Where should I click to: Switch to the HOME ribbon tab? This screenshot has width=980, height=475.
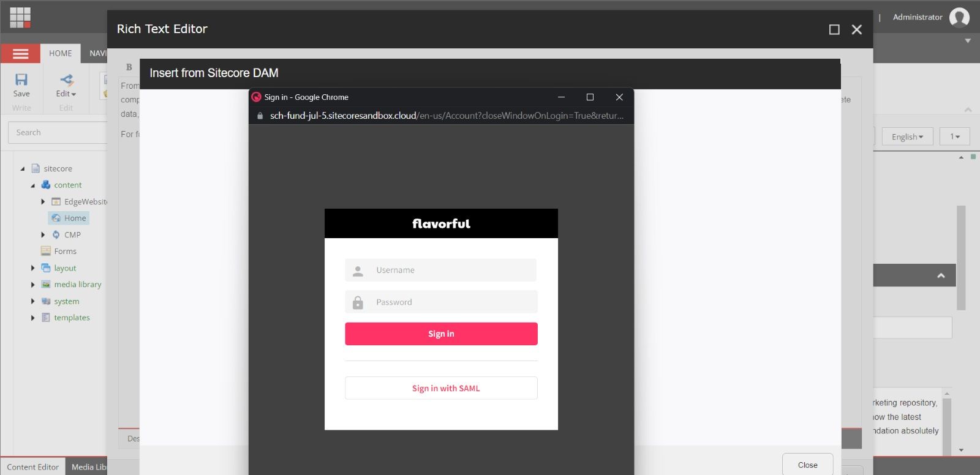(x=61, y=53)
